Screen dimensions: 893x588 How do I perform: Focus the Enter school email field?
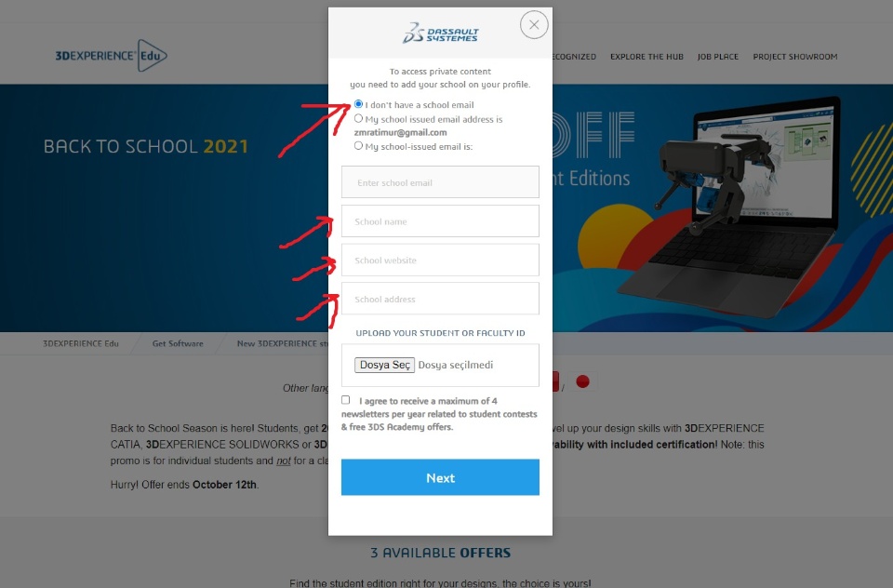[440, 182]
